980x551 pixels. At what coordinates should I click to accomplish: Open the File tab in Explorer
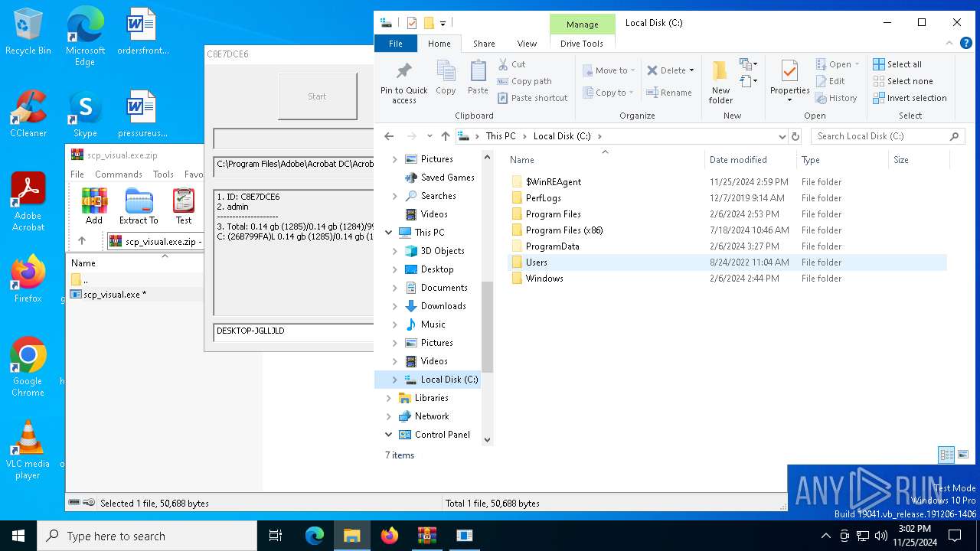tap(396, 44)
